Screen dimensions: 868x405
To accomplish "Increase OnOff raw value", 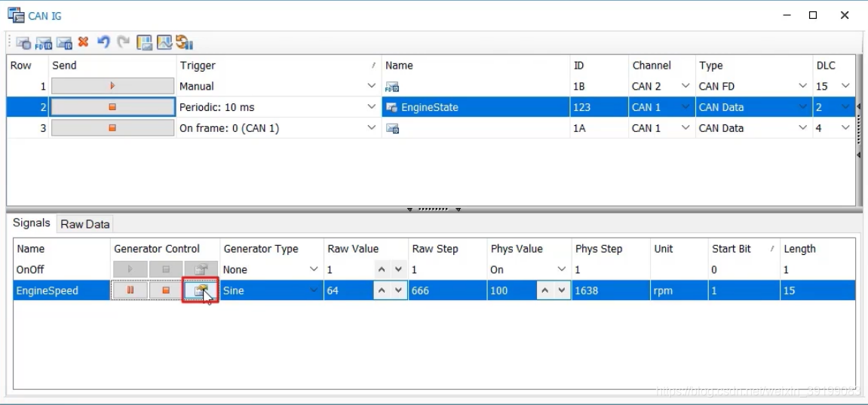I will (x=382, y=269).
